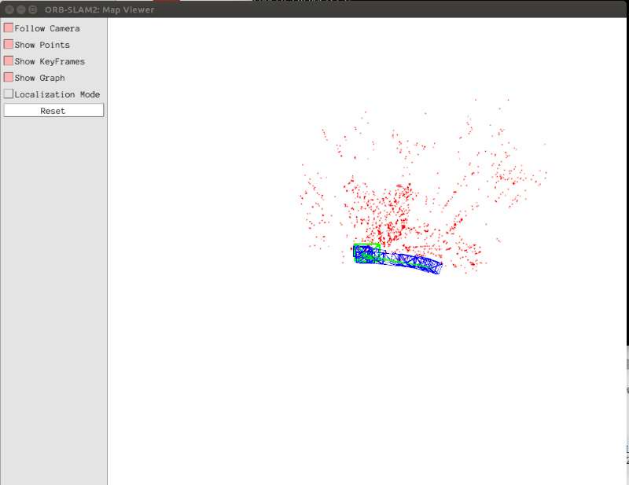
Task: Click the "Localization Mode" label text
Action: pyautogui.click(x=57, y=94)
